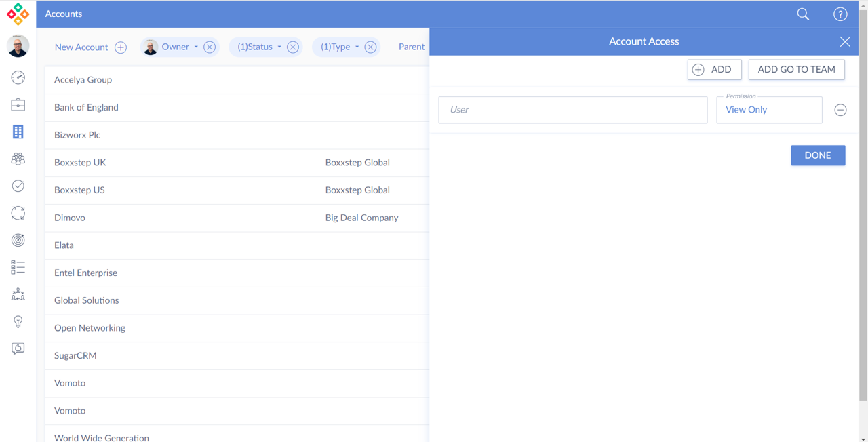
Task: Remove the user row with minus icon
Action: coord(840,110)
